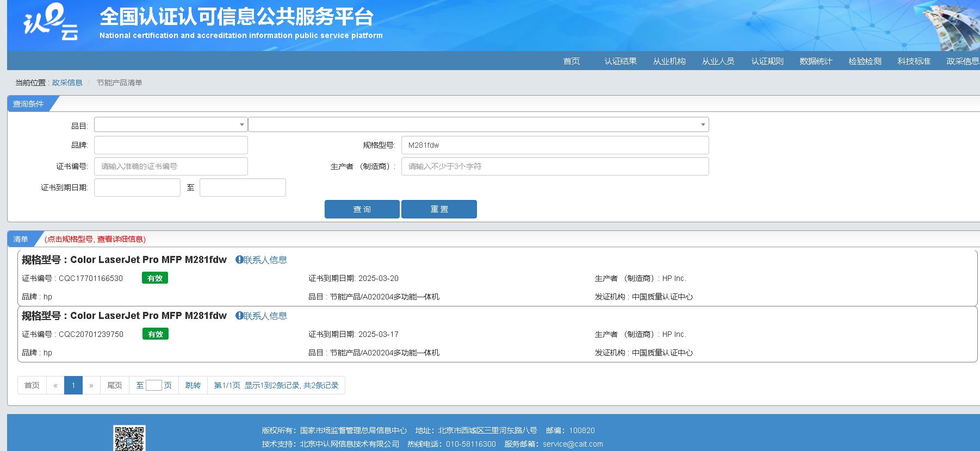Open the wide second 品目 dropdown
This screenshot has height=451, width=980.
point(479,124)
